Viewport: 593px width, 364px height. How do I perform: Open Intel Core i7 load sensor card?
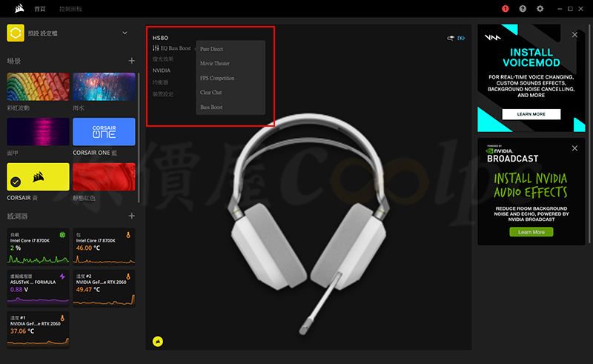39,246
